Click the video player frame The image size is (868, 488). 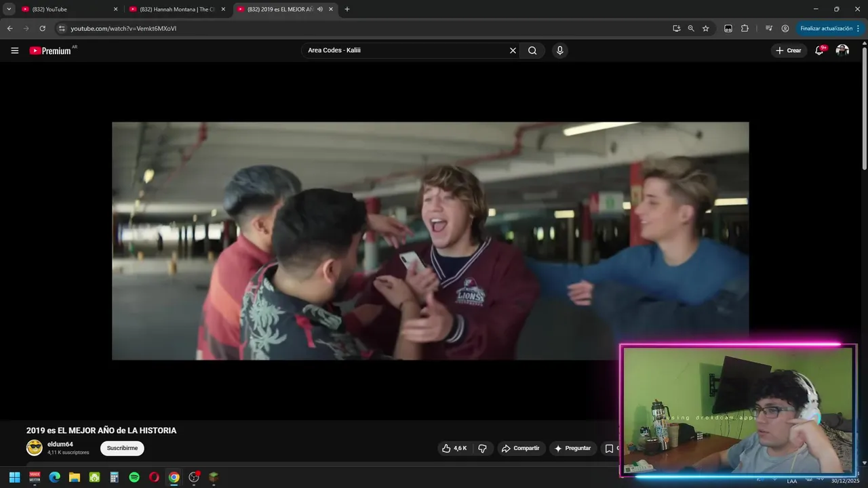coord(431,241)
